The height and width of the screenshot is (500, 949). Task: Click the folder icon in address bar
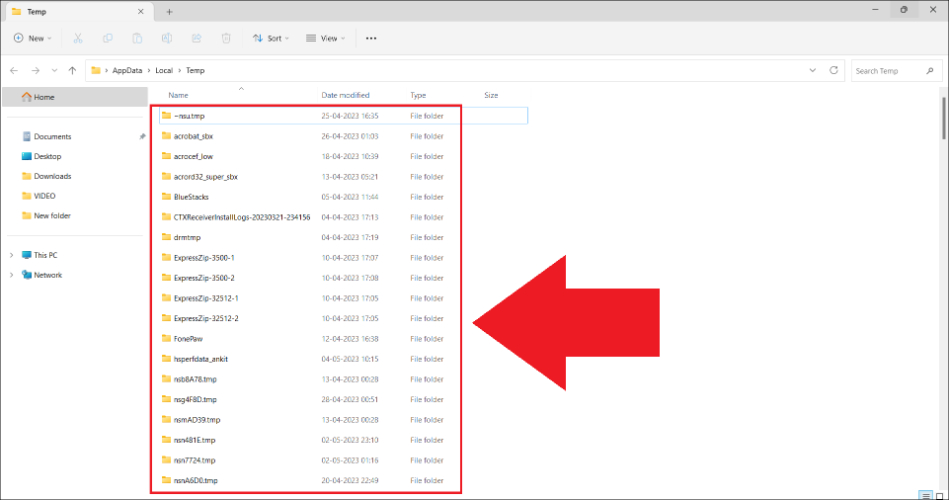(96, 70)
